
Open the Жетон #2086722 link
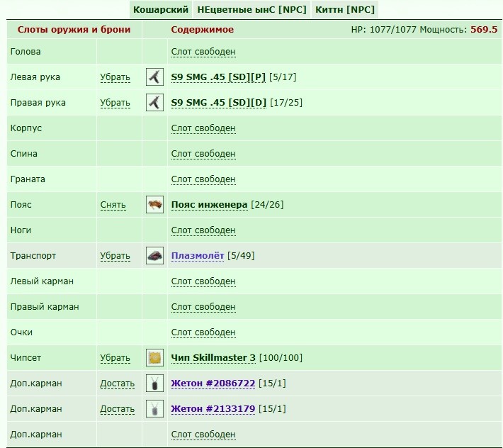(x=213, y=383)
